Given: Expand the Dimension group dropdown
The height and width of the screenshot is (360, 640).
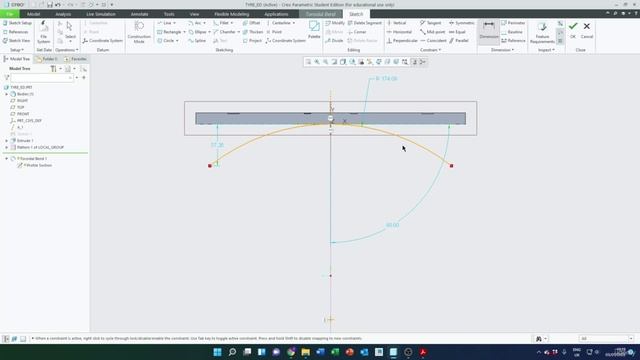Looking at the screenshot, I should (x=502, y=50).
